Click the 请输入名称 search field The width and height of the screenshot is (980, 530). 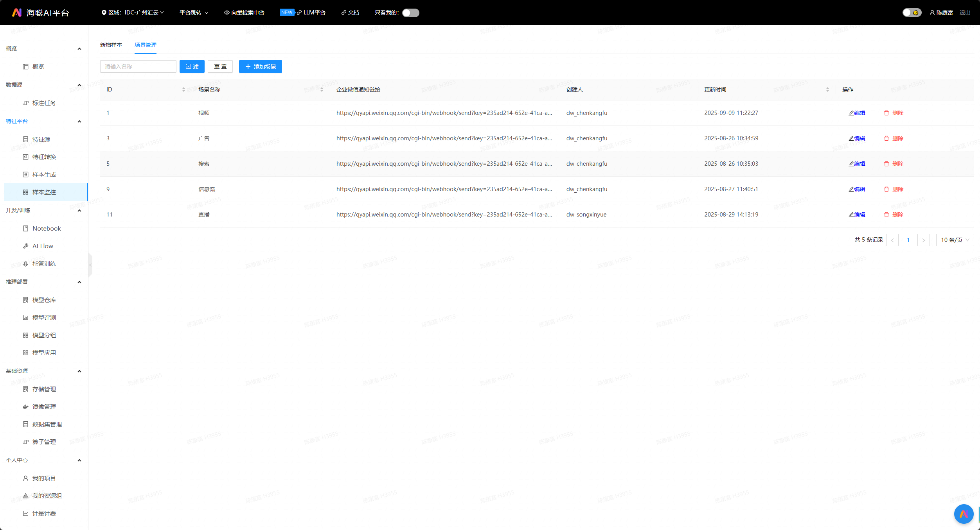[x=138, y=66]
